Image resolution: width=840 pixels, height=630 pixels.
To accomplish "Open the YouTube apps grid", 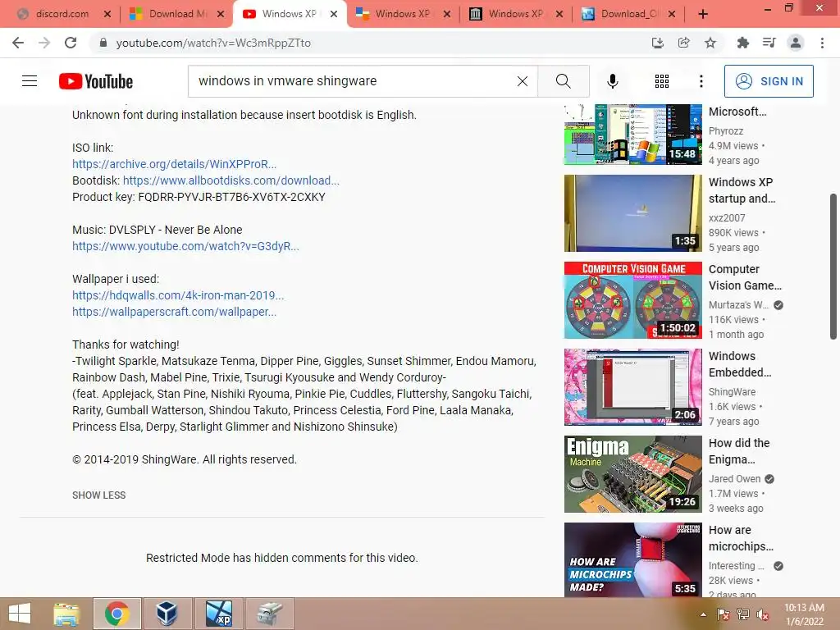I will [662, 81].
